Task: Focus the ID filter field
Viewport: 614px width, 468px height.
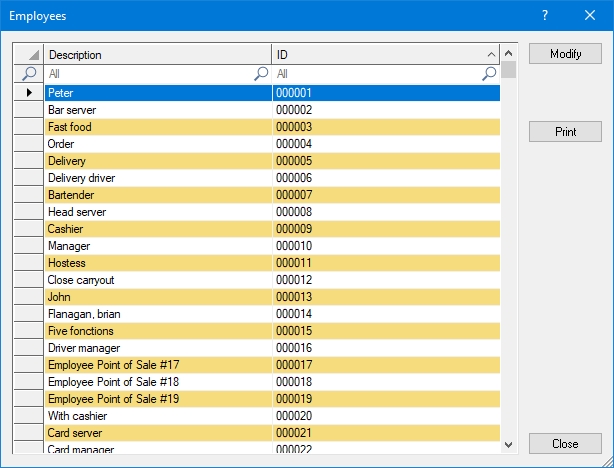Action: click(378, 74)
